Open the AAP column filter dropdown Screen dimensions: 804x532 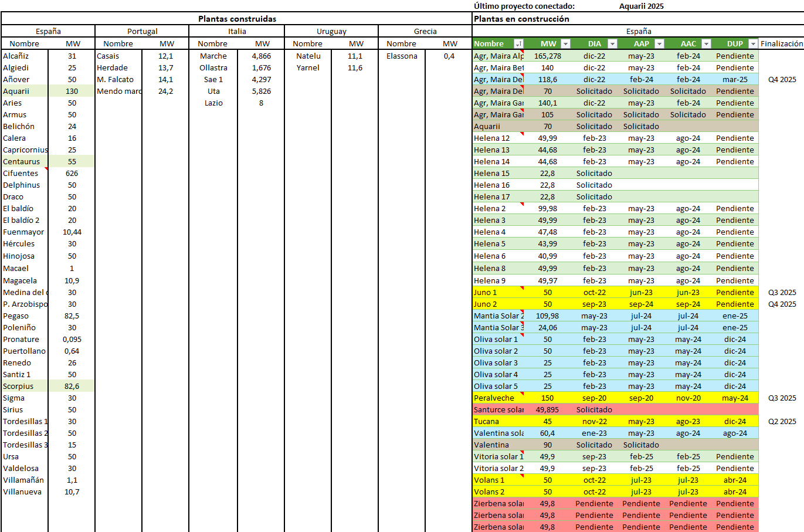659,44
